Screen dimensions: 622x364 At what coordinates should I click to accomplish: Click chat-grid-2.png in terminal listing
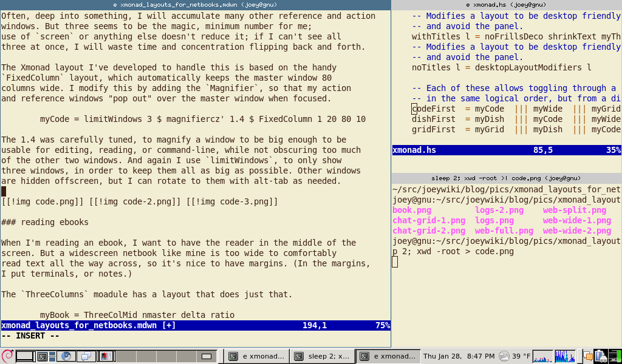coord(429,231)
